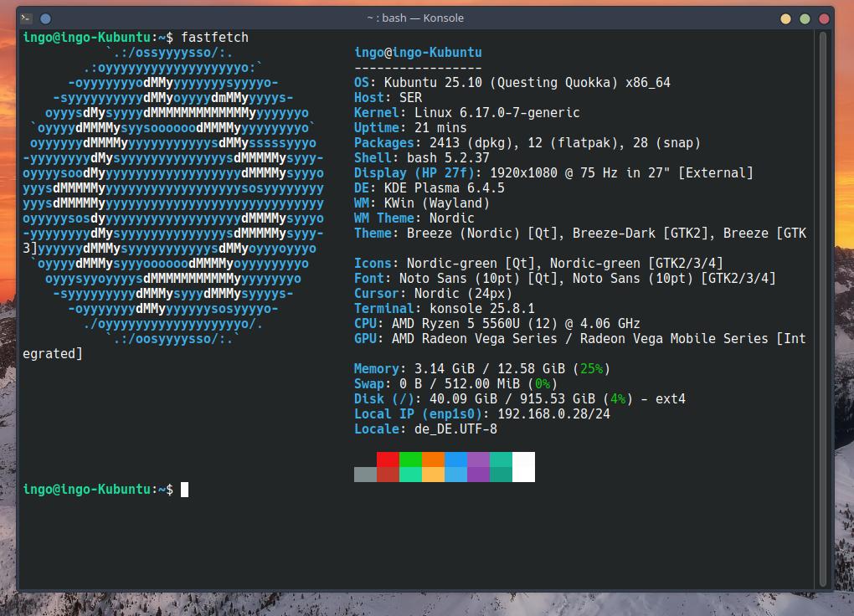Click the Local IP address 192.168.0.28/24

click(x=553, y=414)
